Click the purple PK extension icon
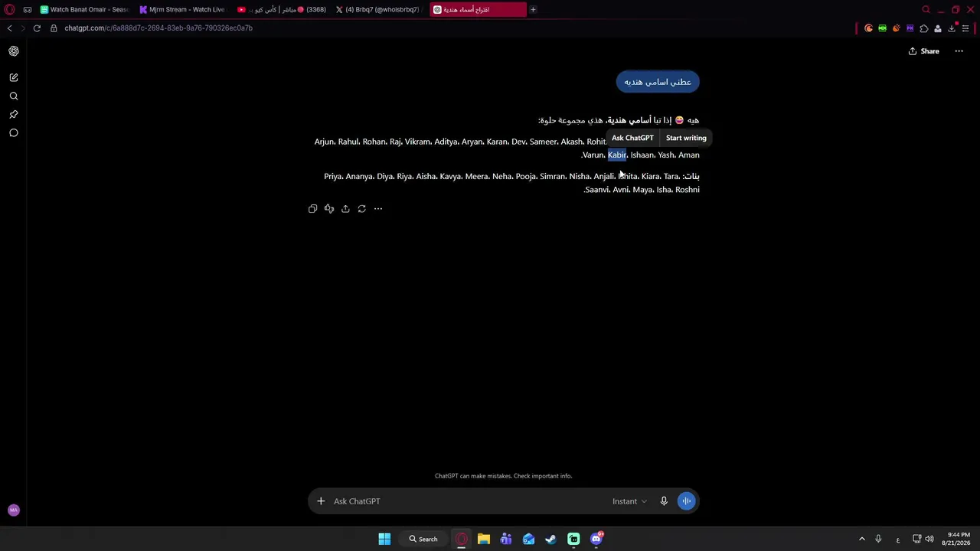980x551 pixels. point(910,28)
